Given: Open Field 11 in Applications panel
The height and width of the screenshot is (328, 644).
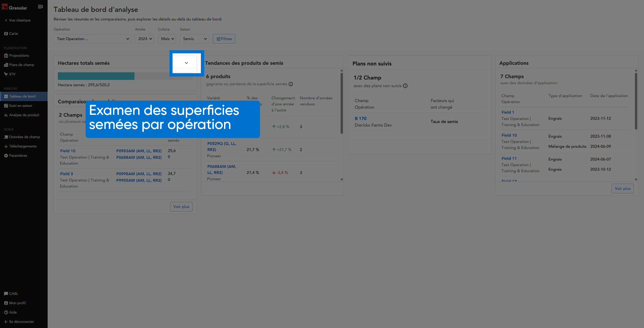Looking at the screenshot, I should [x=509, y=158].
